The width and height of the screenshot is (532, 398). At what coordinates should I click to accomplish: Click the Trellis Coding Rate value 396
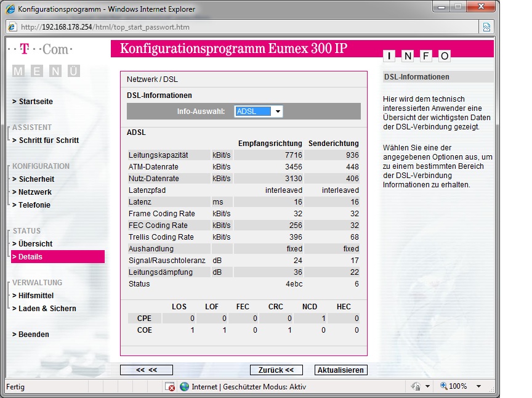(x=296, y=237)
